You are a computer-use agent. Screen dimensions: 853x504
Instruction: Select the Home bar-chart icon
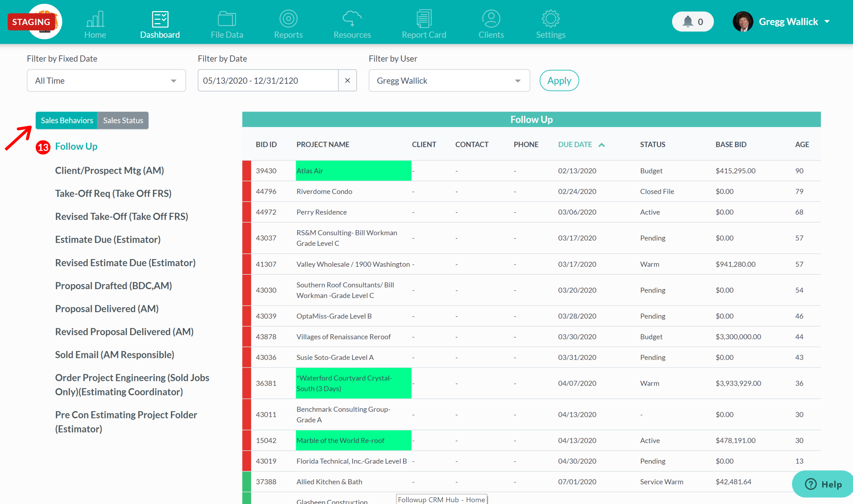click(x=95, y=18)
